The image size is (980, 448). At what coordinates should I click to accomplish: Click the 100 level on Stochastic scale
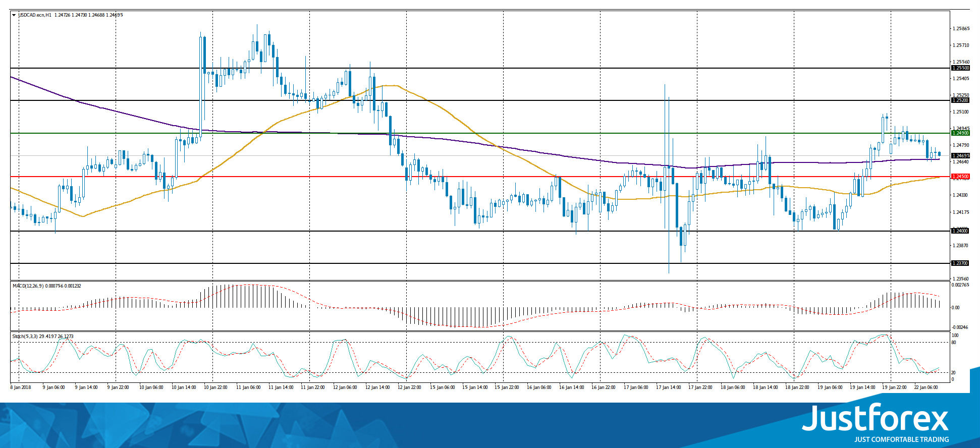tap(955, 335)
